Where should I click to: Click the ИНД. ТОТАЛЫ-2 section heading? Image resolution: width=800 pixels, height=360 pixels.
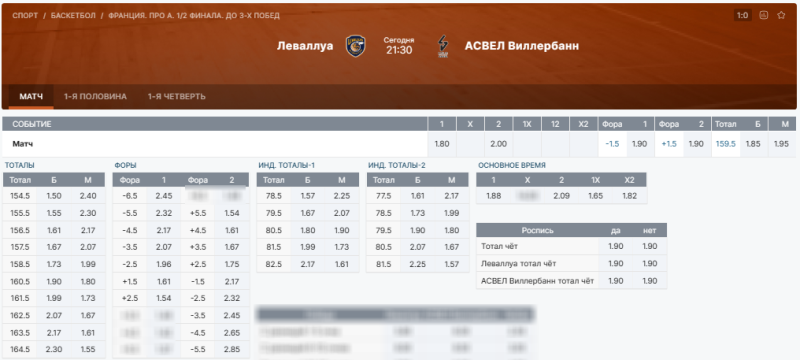coord(397,165)
